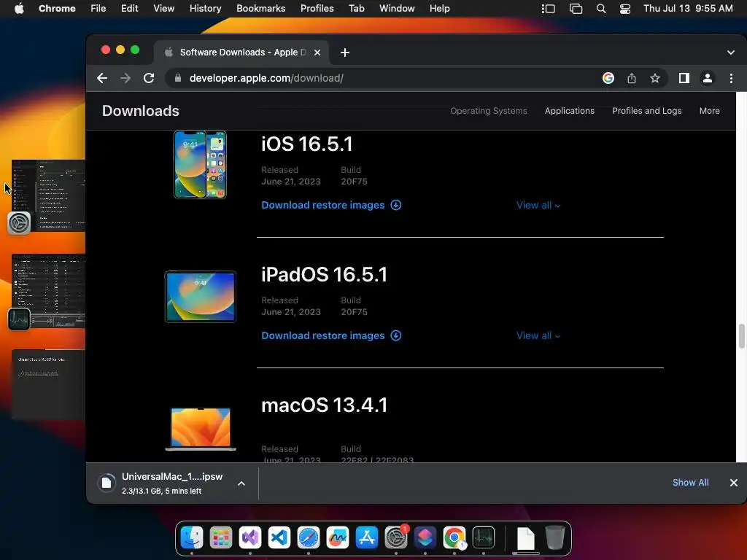Click the iPhone image for iOS 16.5.1
This screenshot has width=747, height=560.
click(x=200, y=164)
